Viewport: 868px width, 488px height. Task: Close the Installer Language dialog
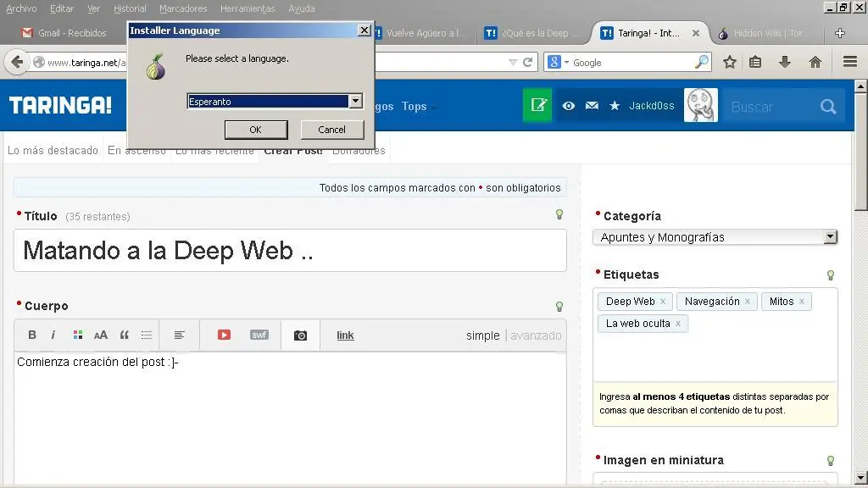(x=364, y=30)
